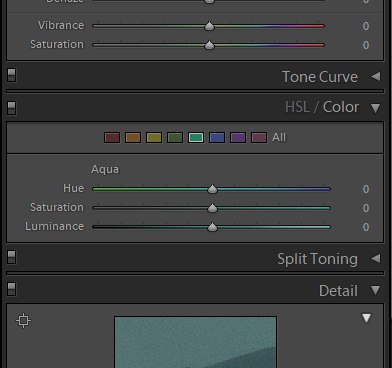Select the Yellow color swatch
This screenshot has height=368, width=392.
[x=154, y=137]
